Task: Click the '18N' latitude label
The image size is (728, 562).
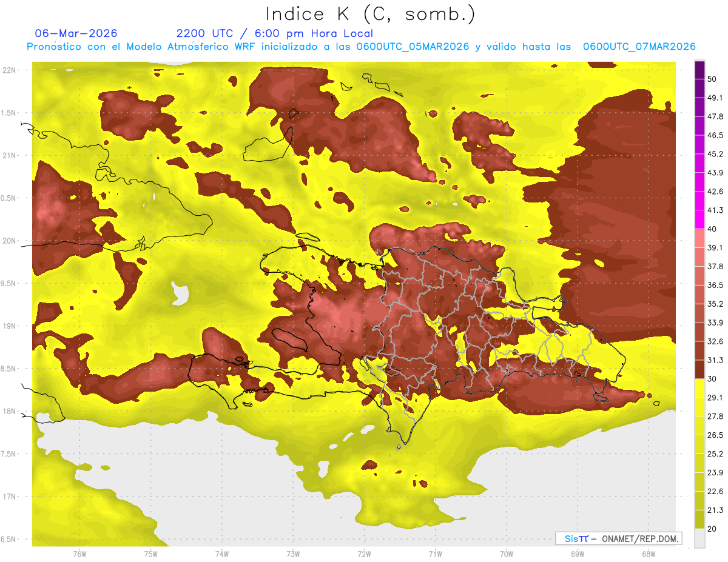Action: tap(10, 411)
